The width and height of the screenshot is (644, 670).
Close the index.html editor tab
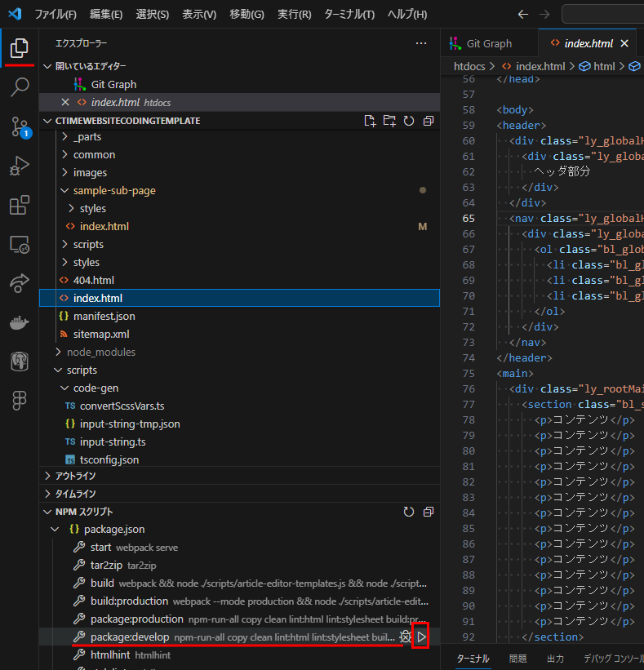(624, 43)
